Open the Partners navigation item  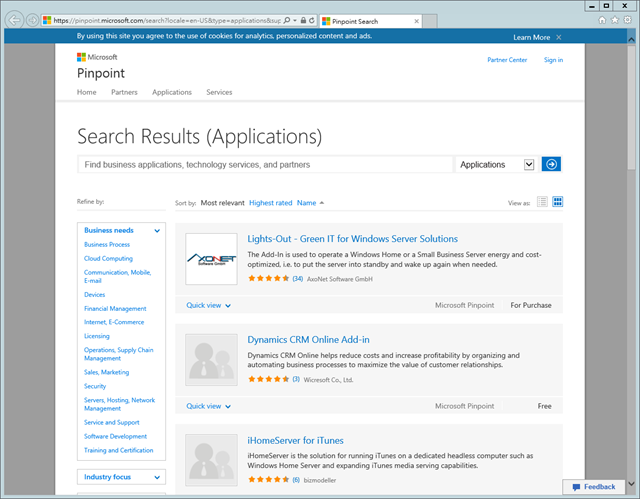pos(124,92)
